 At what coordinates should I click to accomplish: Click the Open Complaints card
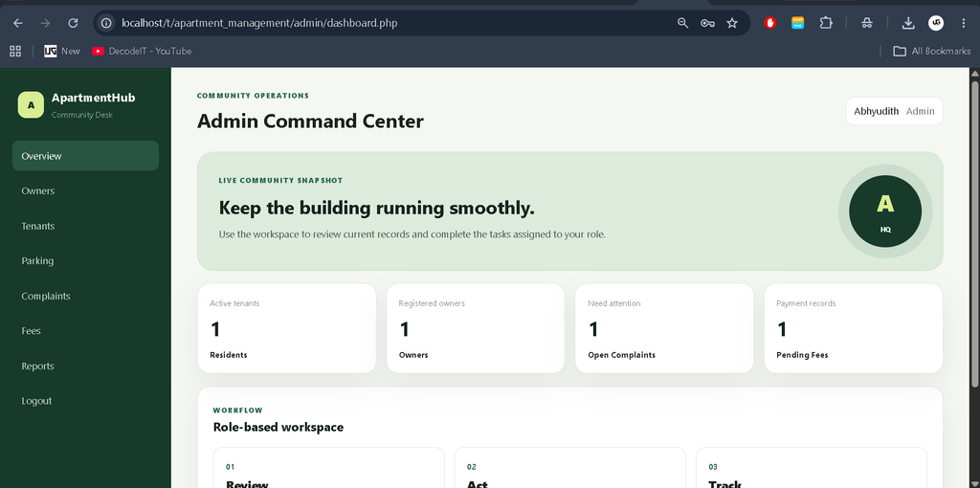664,328
